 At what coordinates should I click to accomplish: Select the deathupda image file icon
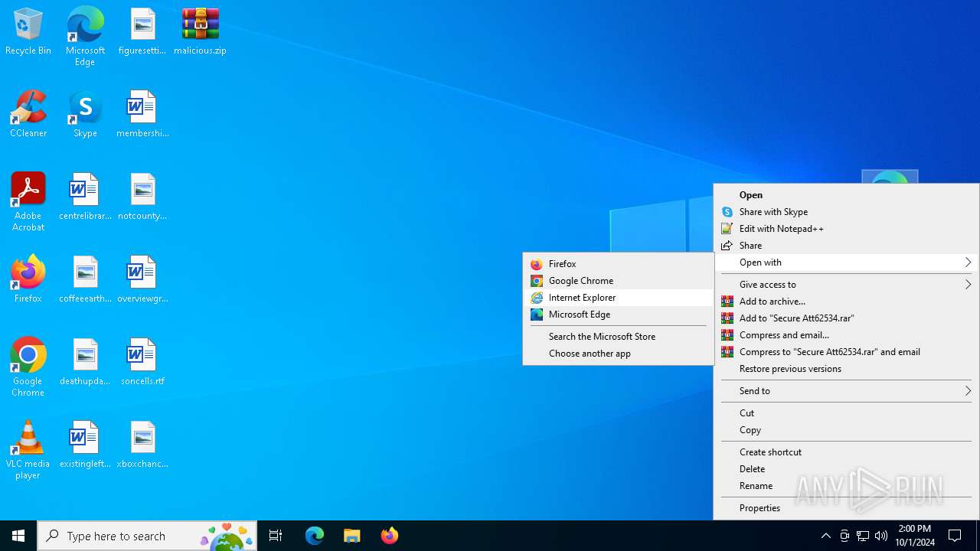[x=85, y=363]
